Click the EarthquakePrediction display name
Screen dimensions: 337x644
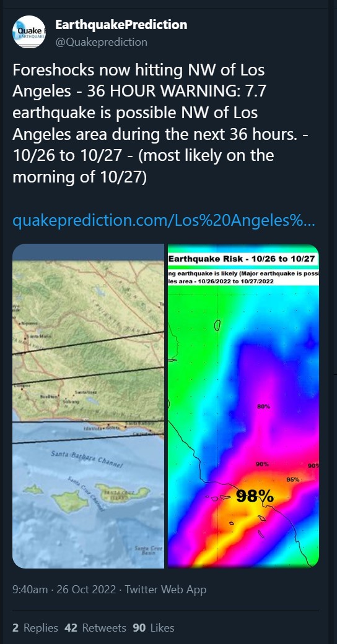(x=121, y=25)
